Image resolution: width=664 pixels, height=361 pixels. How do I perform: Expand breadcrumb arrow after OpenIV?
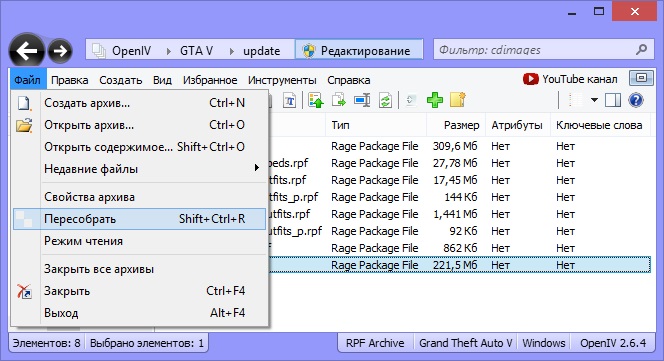coord(169,51)
